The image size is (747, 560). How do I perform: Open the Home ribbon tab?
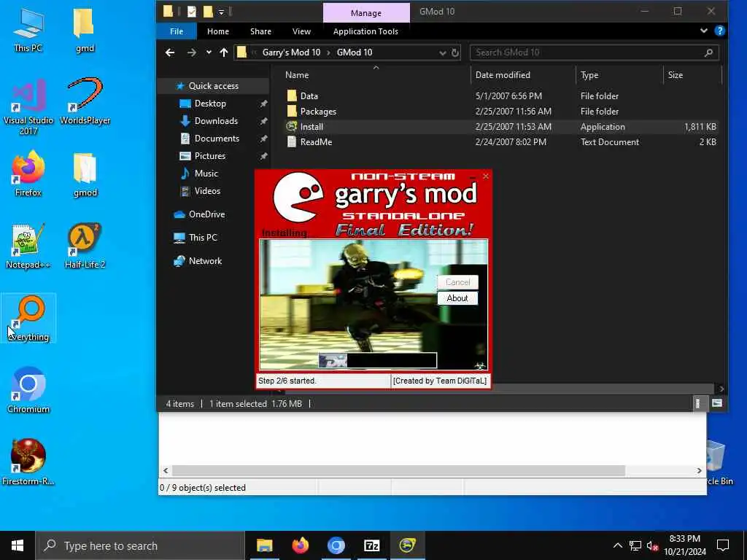pos(217,31)
